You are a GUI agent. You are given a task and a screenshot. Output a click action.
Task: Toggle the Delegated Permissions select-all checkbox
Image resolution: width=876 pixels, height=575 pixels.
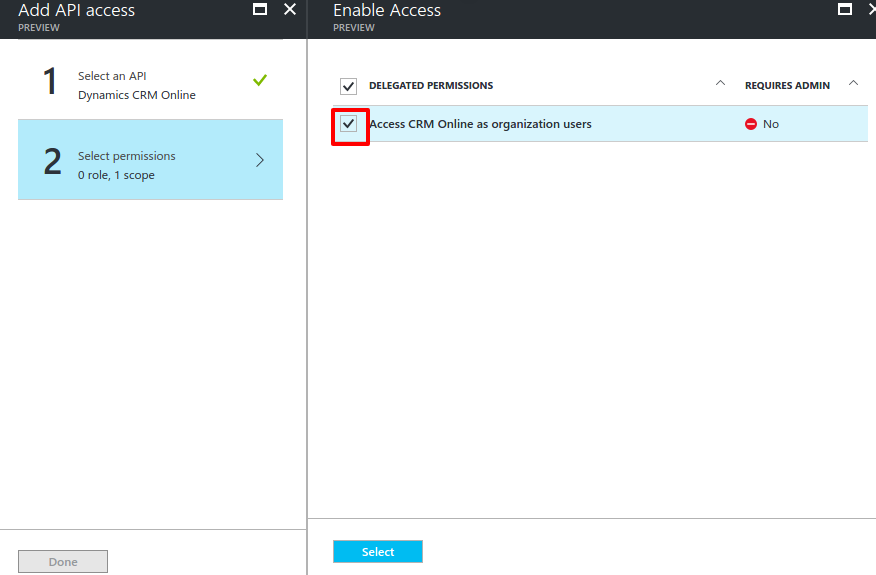coord(349,86)
